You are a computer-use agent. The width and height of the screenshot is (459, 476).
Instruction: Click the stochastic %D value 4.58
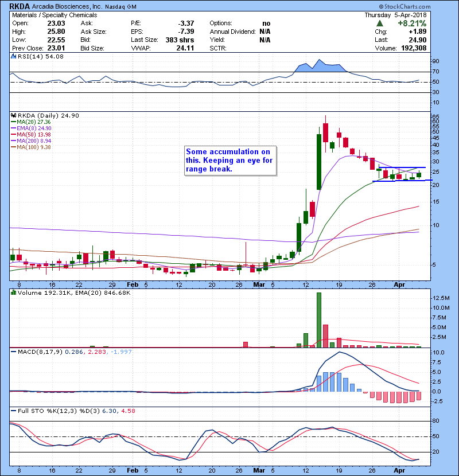tap(128, 411)
